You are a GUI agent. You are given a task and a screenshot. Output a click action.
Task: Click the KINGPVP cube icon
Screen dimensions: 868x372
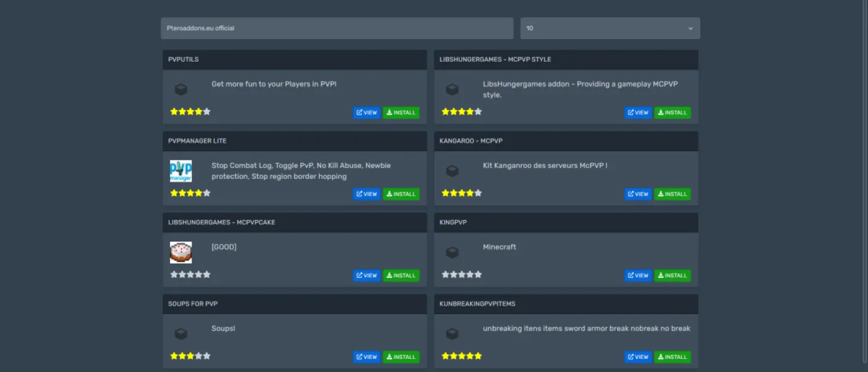click(452, 252)
